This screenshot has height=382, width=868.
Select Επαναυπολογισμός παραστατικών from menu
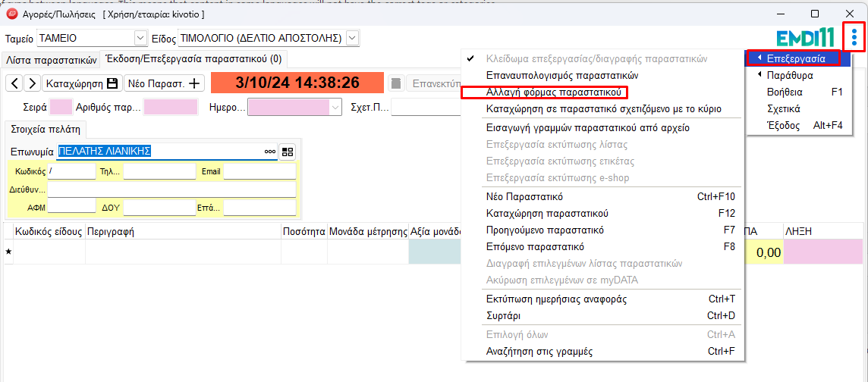(561, 76)
